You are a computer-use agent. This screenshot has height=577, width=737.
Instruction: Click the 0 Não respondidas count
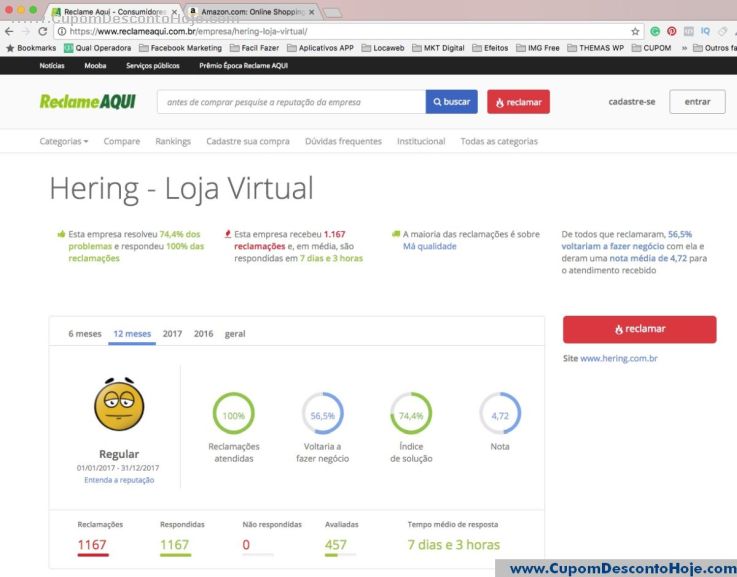[x=246, y=545]
